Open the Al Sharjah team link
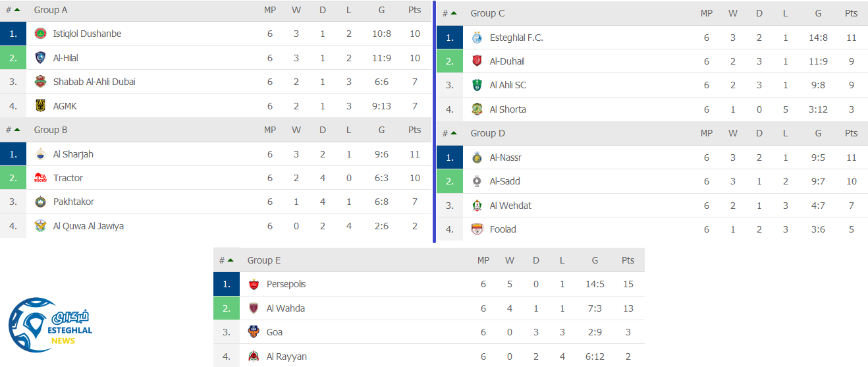The image size is (868, 367). (73, 154)
